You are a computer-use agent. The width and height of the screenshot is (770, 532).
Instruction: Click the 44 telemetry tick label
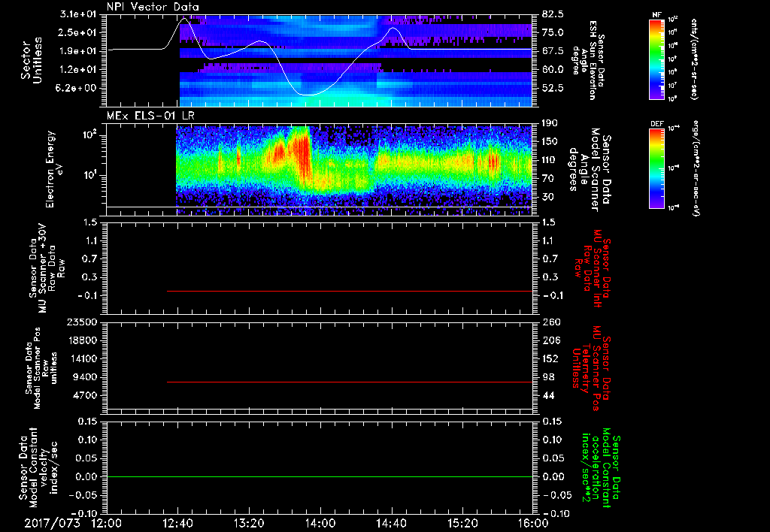[548, 395]
